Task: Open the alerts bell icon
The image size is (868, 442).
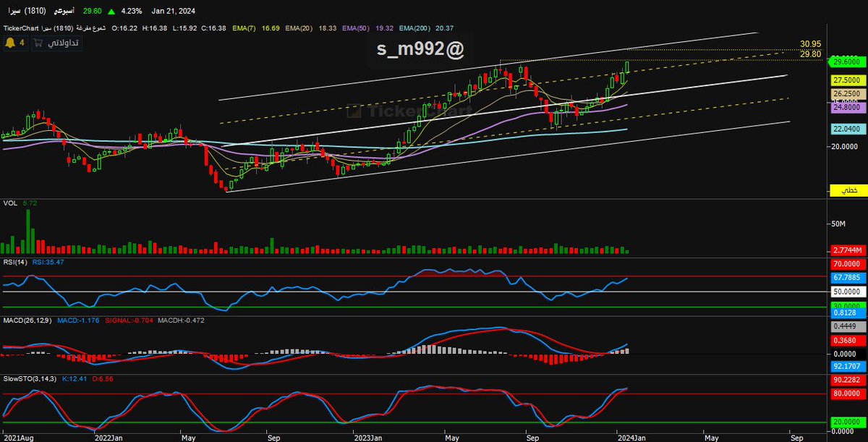Action: (x=10, y=43)
